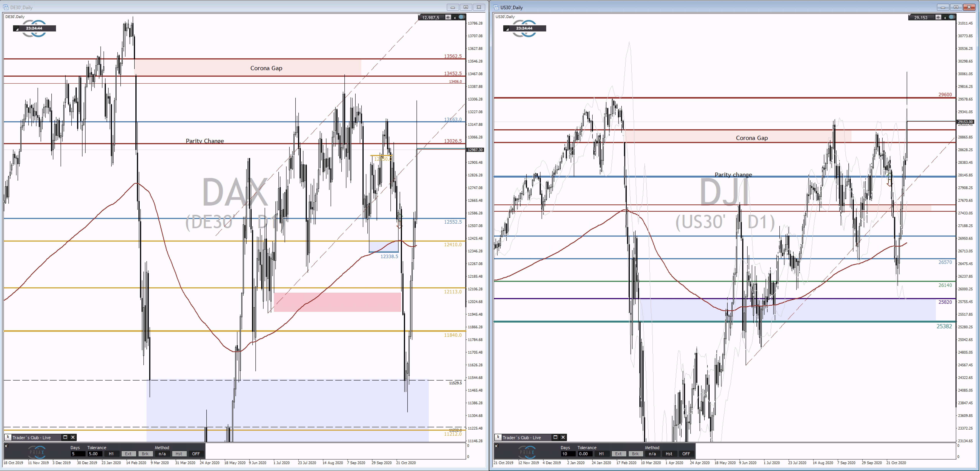980x471 pixels.
Task: Select 25820 level label in DJI chart
Action: click(x=945, y=302)
